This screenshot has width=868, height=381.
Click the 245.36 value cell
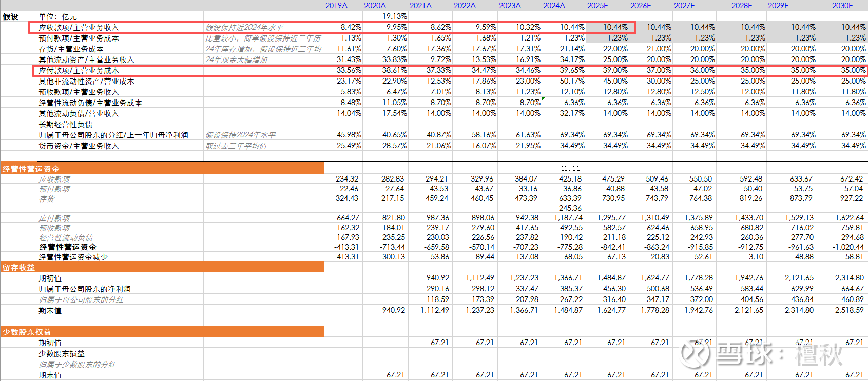pyautogui.click(x=570, y=208)
